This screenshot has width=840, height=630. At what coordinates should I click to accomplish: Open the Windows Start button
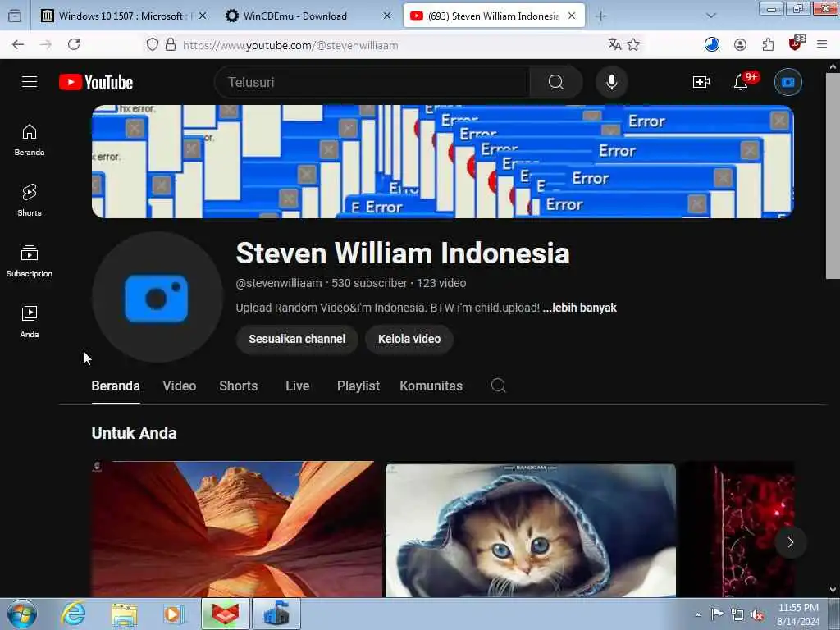pyautogui.click(x=22, y=614)
